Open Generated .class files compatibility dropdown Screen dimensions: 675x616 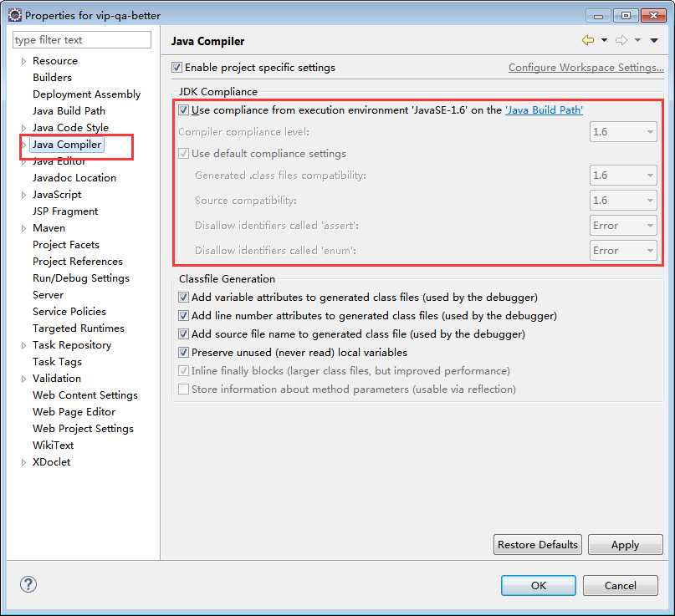point(623,175)
